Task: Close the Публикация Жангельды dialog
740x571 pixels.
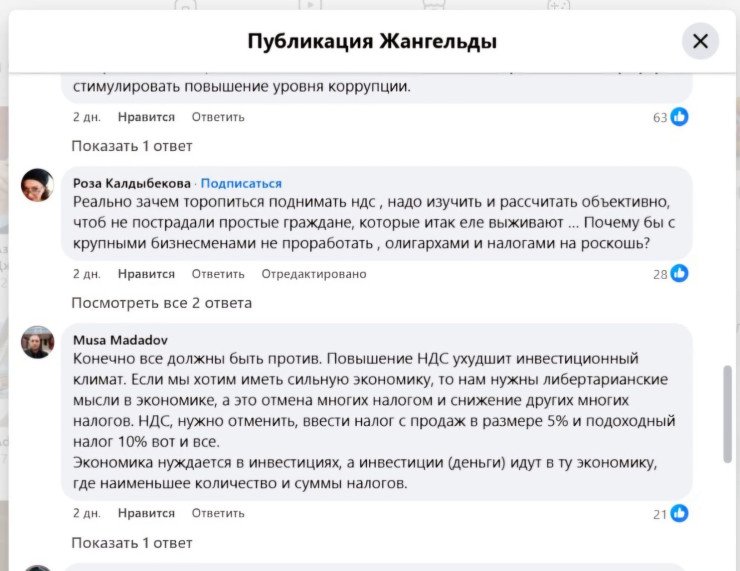Action: click(700, 41)
